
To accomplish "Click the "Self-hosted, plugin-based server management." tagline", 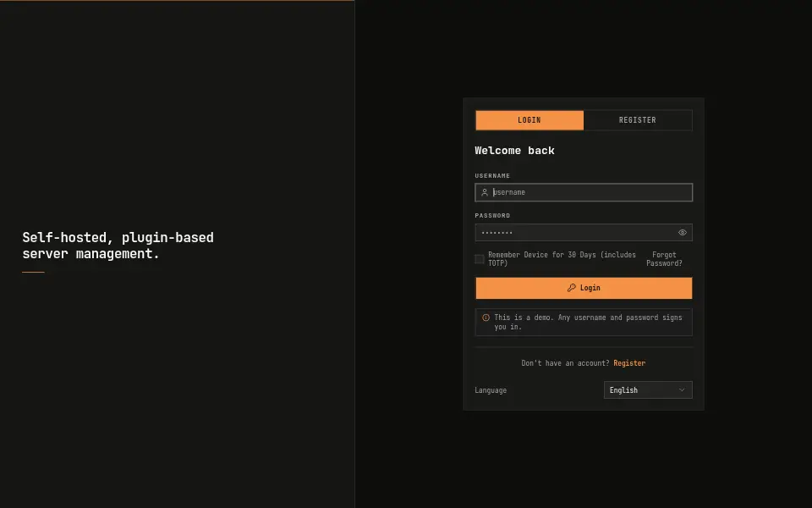I will coord(118,246).
